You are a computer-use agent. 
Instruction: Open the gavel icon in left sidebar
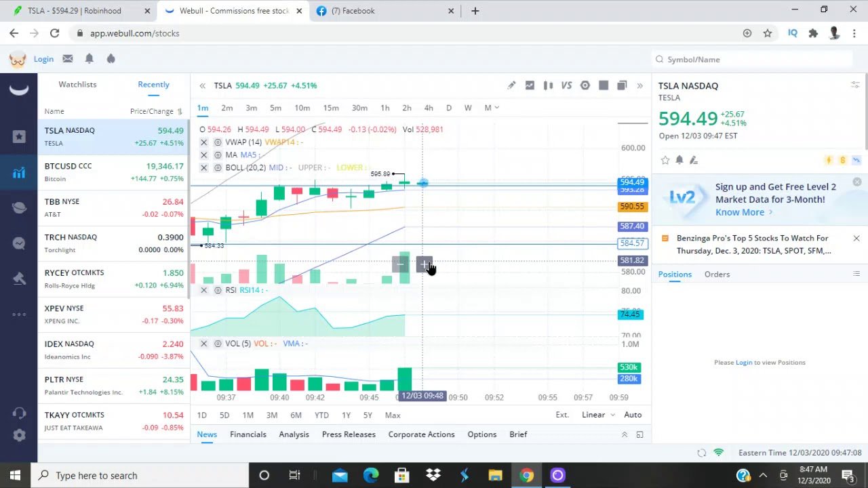(19, 279)
